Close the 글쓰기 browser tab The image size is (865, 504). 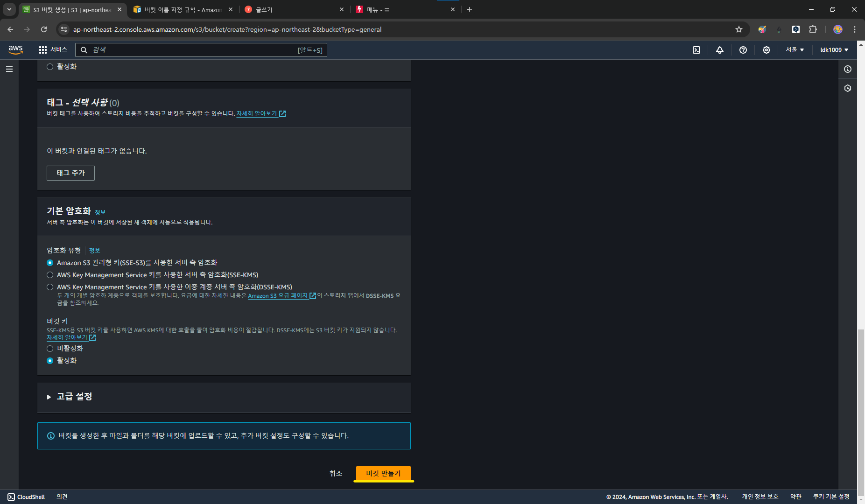[342, 9]
